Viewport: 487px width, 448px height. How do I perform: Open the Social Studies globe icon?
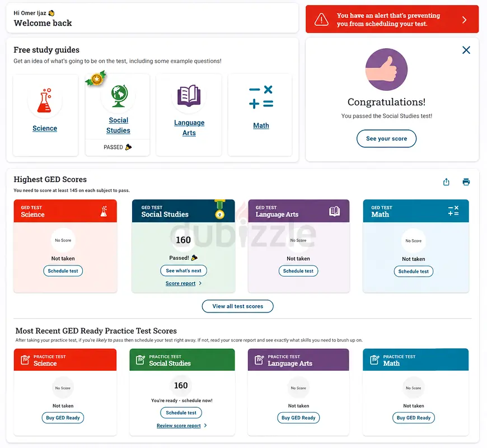click(119, 96)
